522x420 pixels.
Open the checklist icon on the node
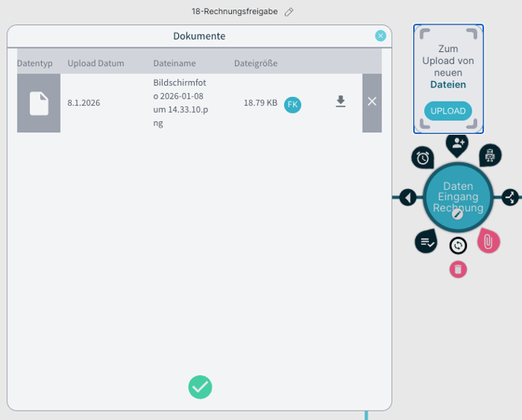[x=427, y=242]
